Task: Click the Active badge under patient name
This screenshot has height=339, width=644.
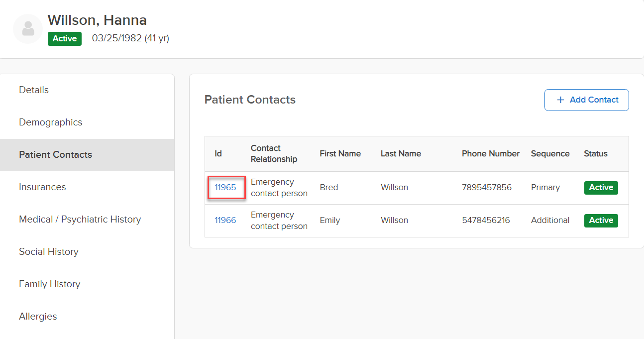Action: 65,39
